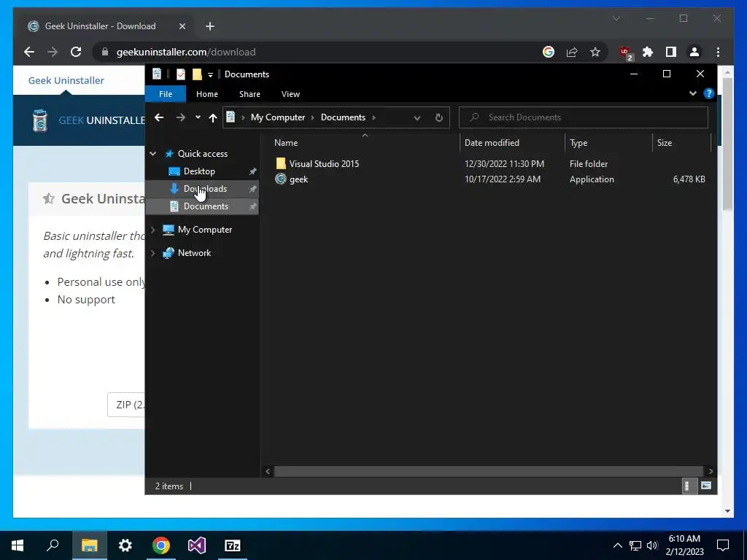Viewport: 747px width, 560px height.
Task: Select Network in navigation pane
Action: (194, 253)
